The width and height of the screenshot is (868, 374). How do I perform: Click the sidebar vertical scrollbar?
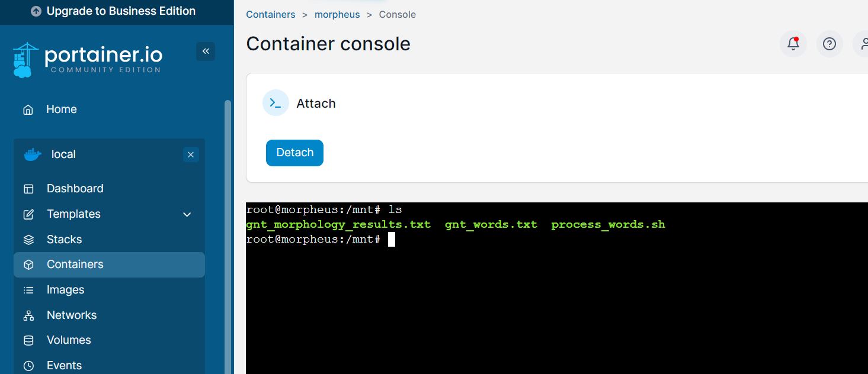pyautogui.click(x=228, y=237)
